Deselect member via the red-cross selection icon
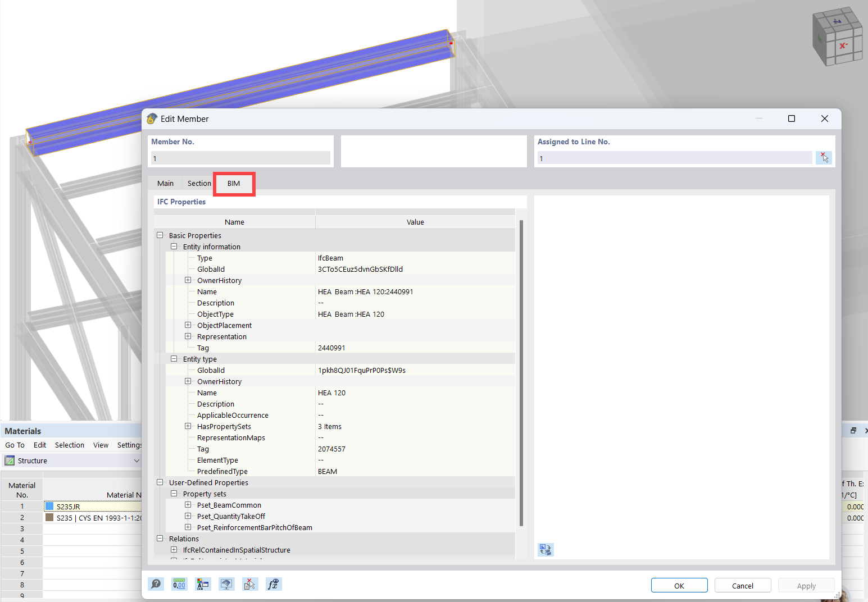Viewport: 868px width, 602px height. [250, 584]
